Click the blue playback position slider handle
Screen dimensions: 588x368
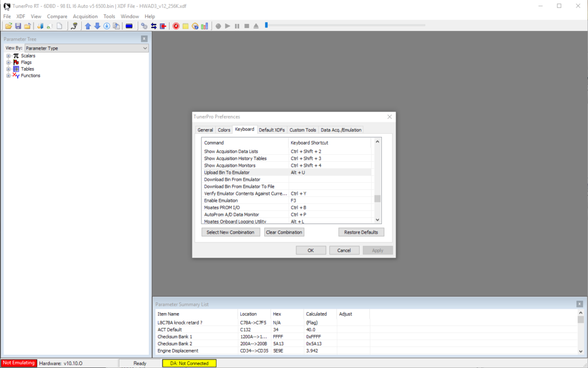[x=266, y=25]
